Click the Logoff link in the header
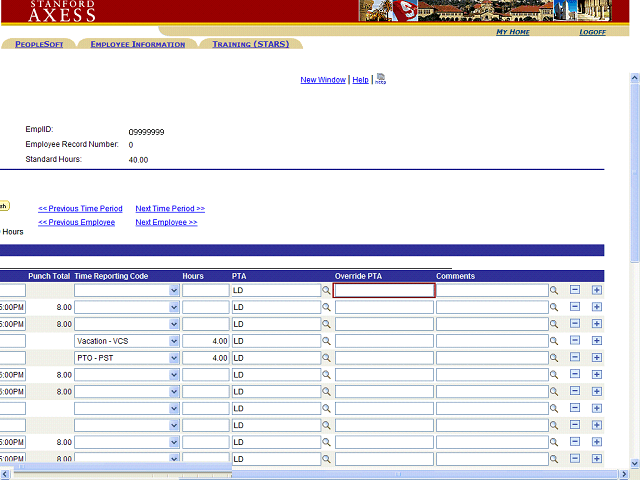 [x=592, y=32]
